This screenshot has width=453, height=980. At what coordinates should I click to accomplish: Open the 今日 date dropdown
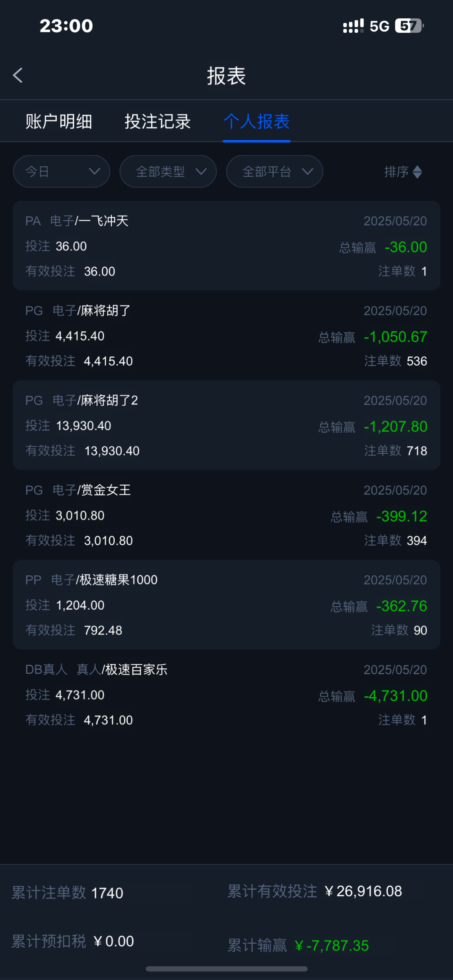62,171
